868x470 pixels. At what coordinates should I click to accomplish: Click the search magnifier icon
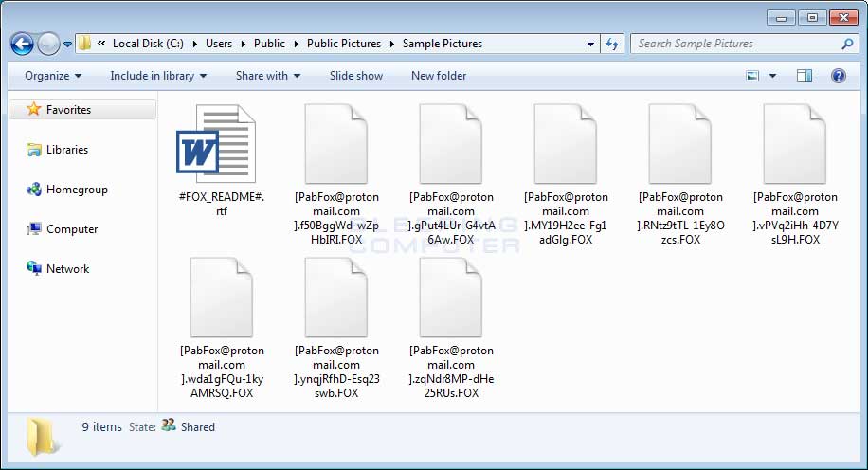click(847, 44)
